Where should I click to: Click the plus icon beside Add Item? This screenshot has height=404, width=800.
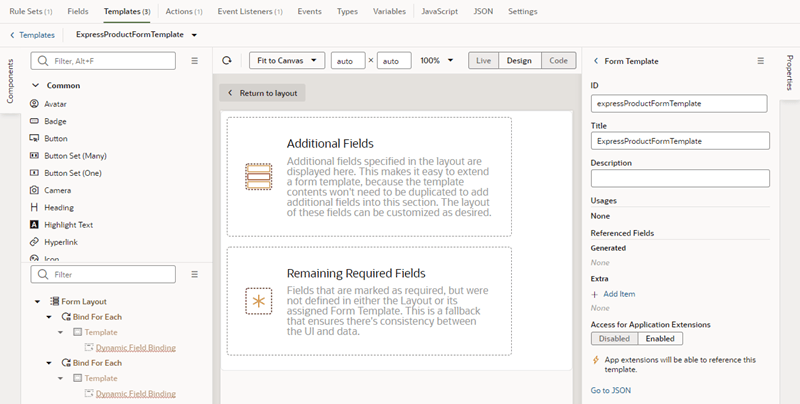(594, 294)
